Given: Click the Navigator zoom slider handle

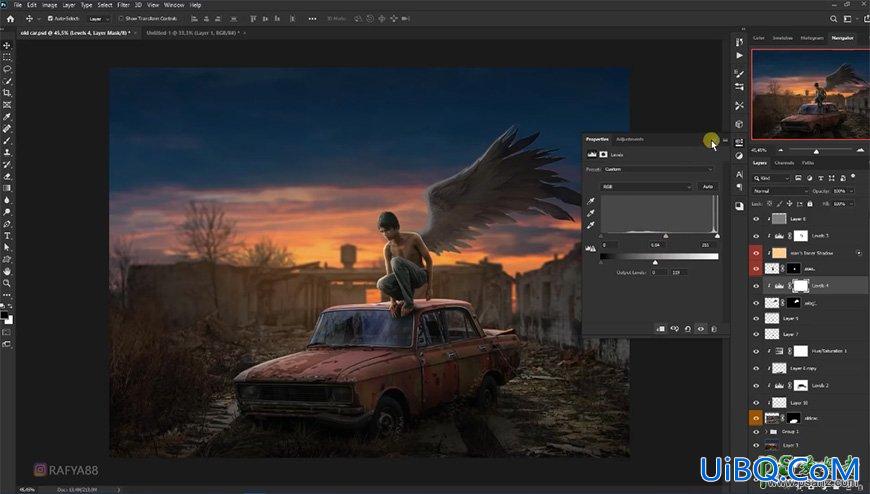Looking at the screenshot, I should point(816,152).
